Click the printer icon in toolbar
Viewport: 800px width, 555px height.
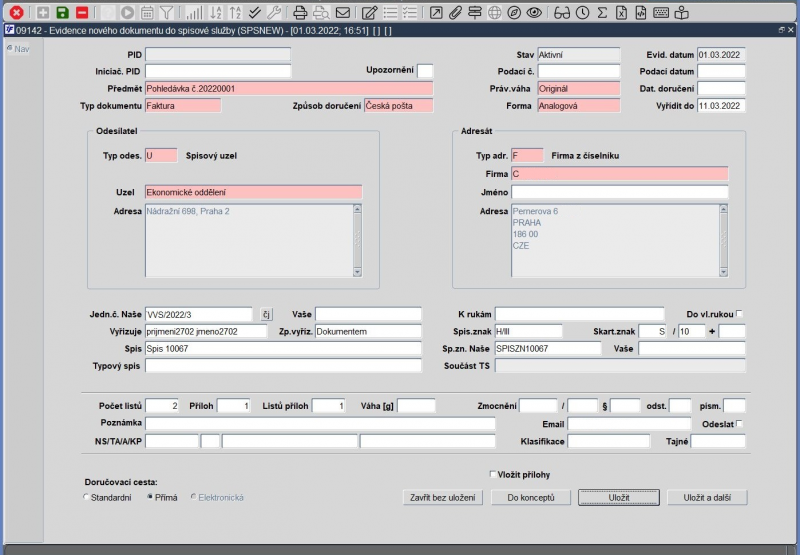(300, 12)
